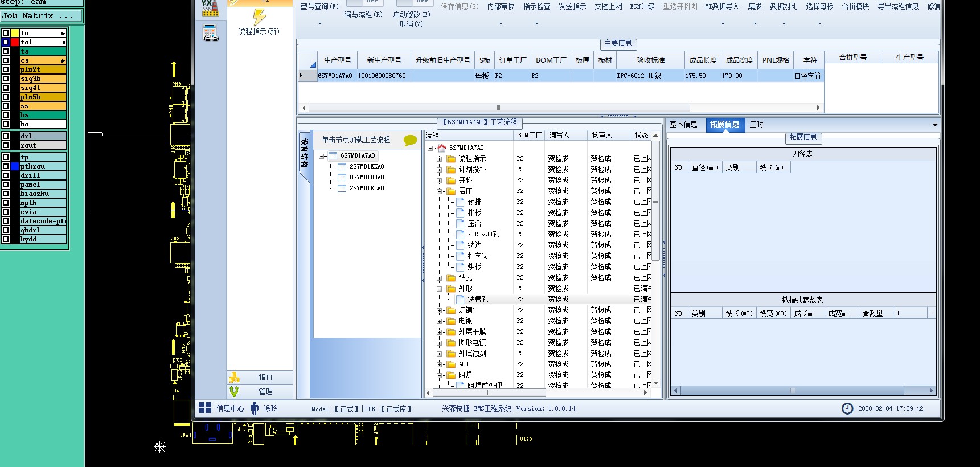Click the 发送指示 toolbar button
Viewport: 980px width, 467px height.
[x=572, y=7]
